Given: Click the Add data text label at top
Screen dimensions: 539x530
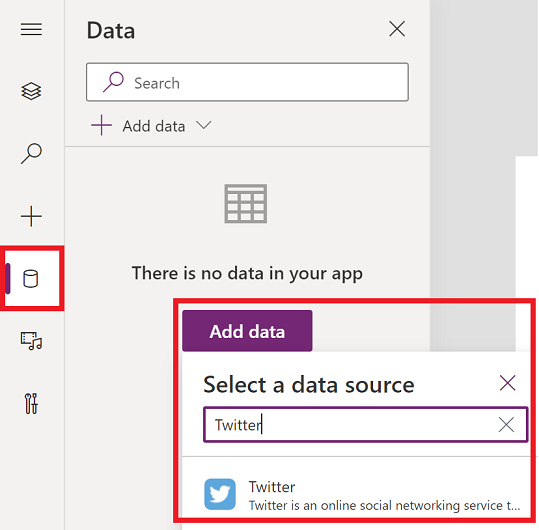Looking at the screenshot, I should point(154,126).
